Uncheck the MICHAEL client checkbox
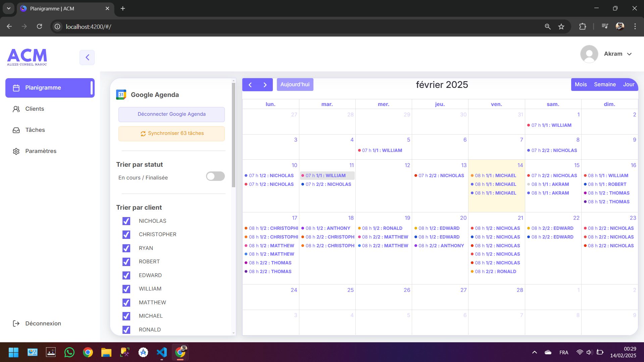Viewport: 644px width, 362px height. click(126, 316)
